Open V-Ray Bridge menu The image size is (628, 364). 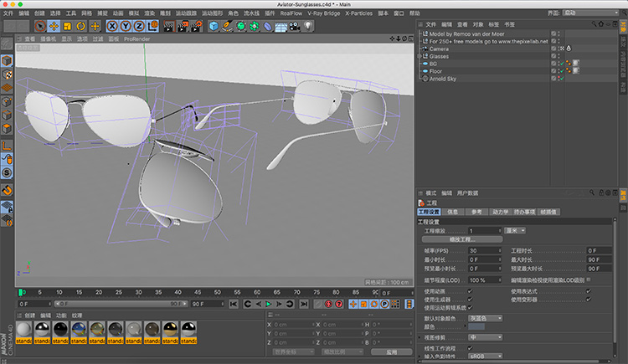(x=323, y=13)
